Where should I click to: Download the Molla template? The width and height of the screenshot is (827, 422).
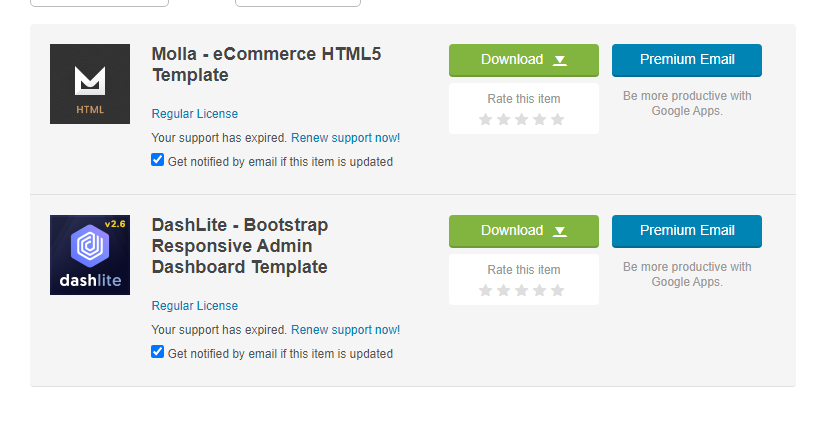click(x=524, y=60)
